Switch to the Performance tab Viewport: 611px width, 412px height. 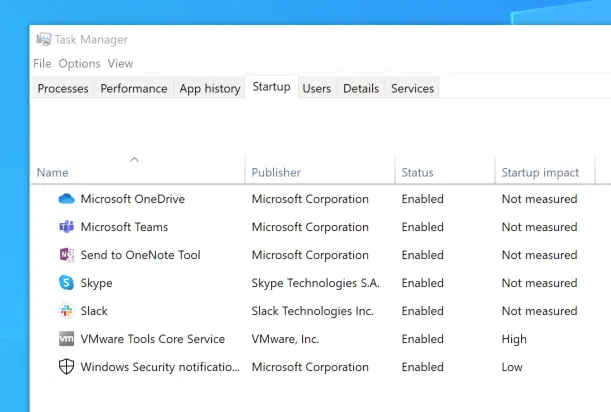click(x=134, y=88)
